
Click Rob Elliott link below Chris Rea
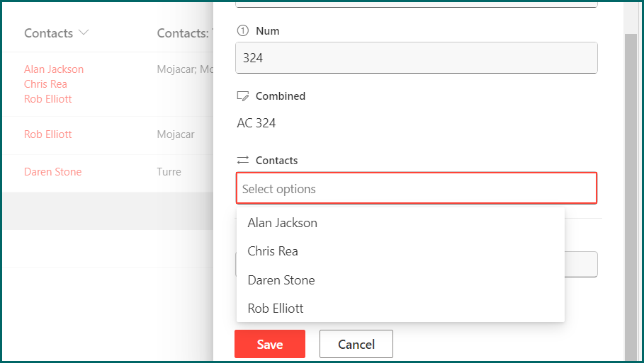[48, 99]
